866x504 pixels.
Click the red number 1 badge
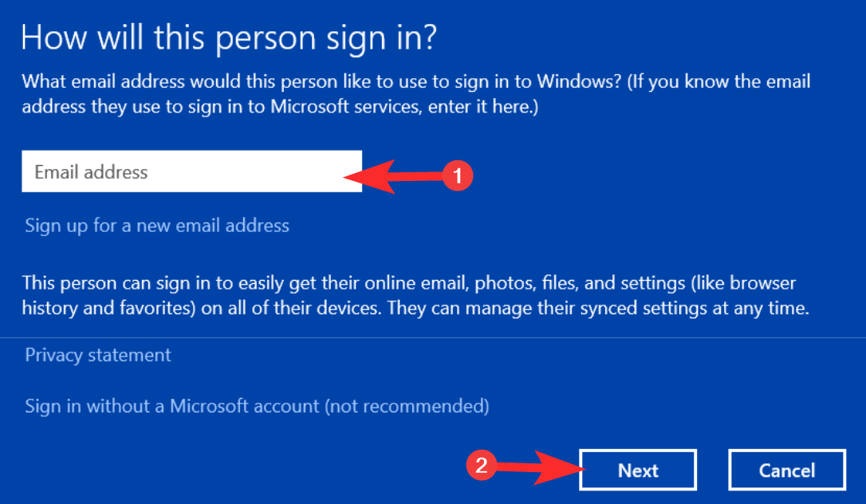pyautogui.click(x=458, y=175)
